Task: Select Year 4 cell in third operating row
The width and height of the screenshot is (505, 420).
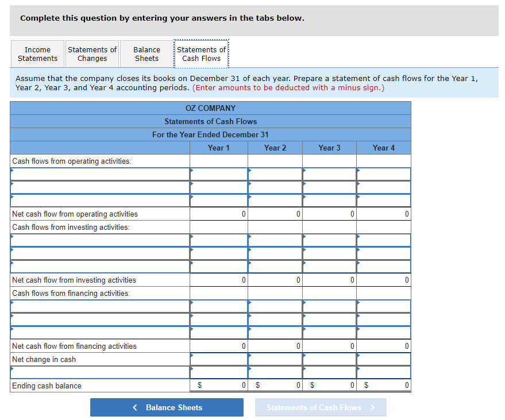Action: coord(384,201)
